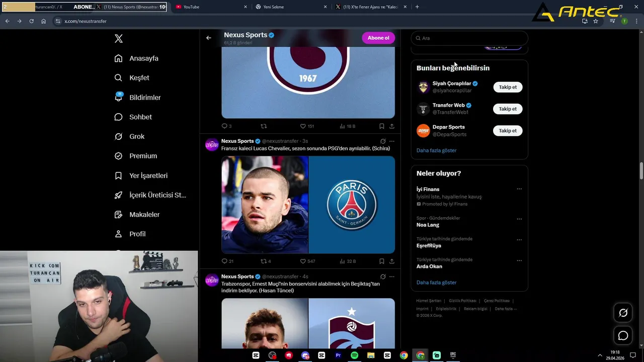Screen dimensions: 644x362
Task: Open more options for İyi Finans trend
Action: point(519,189)
